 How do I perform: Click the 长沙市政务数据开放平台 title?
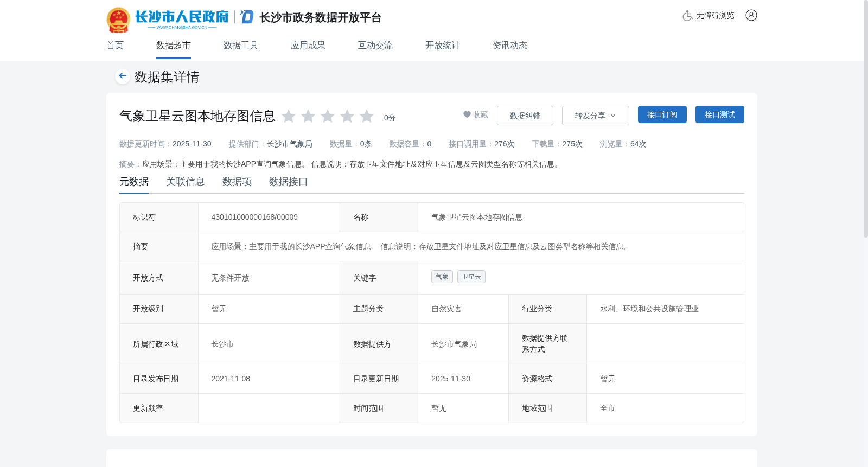click(x=321, y=17)
